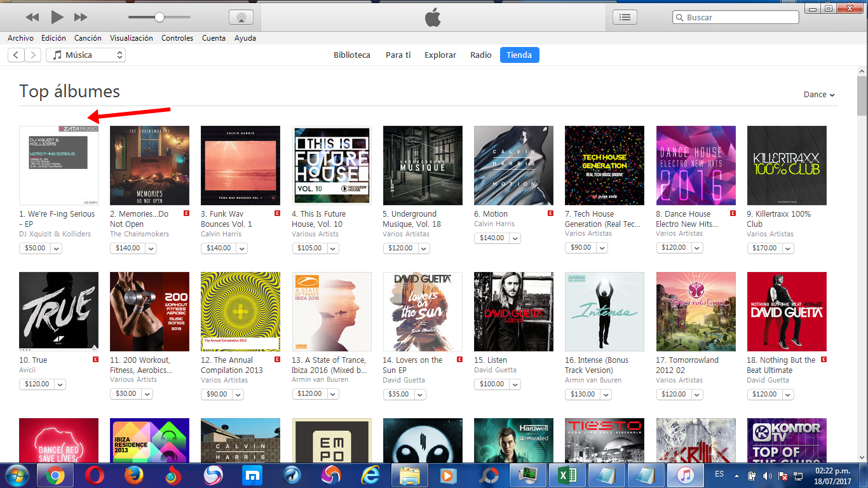
Task: Click the system tray volume icon
Action: click(x=768, y=475)
